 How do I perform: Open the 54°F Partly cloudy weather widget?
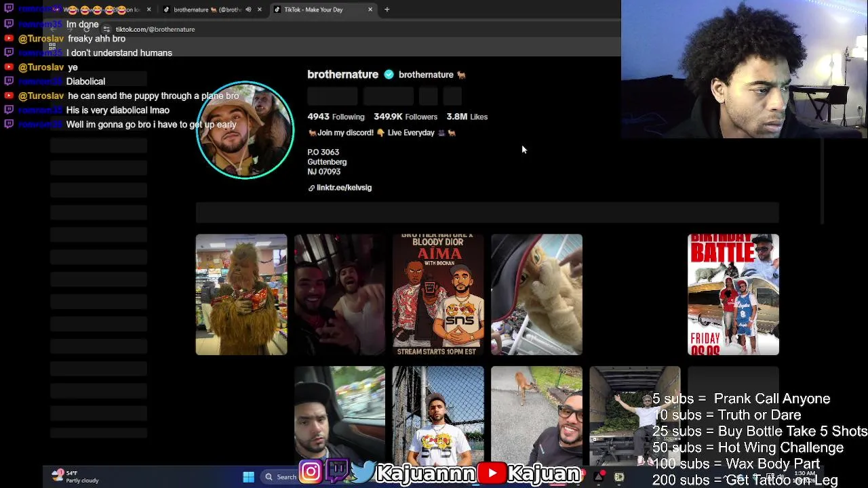tap(75, 476)
